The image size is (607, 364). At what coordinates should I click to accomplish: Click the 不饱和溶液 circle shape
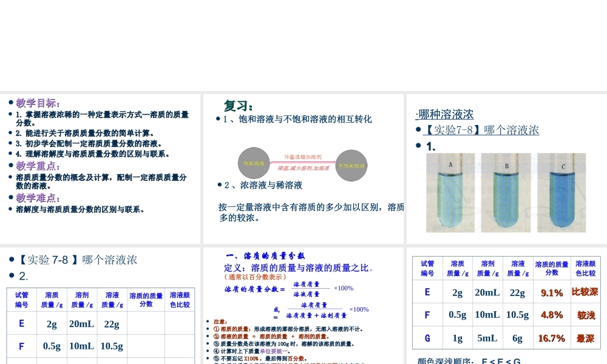click(x=351, y=164)
